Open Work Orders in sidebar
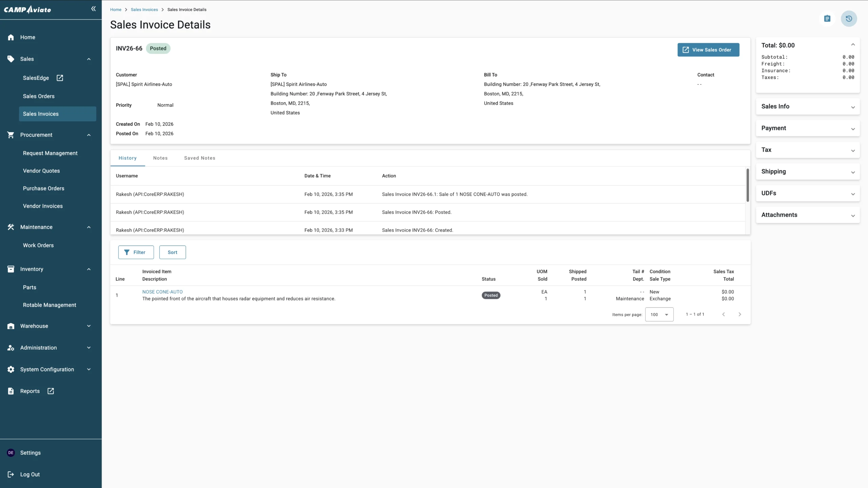The width and height of the screenshot is (868, 488). pyautogui.click(x=38, y=245)
